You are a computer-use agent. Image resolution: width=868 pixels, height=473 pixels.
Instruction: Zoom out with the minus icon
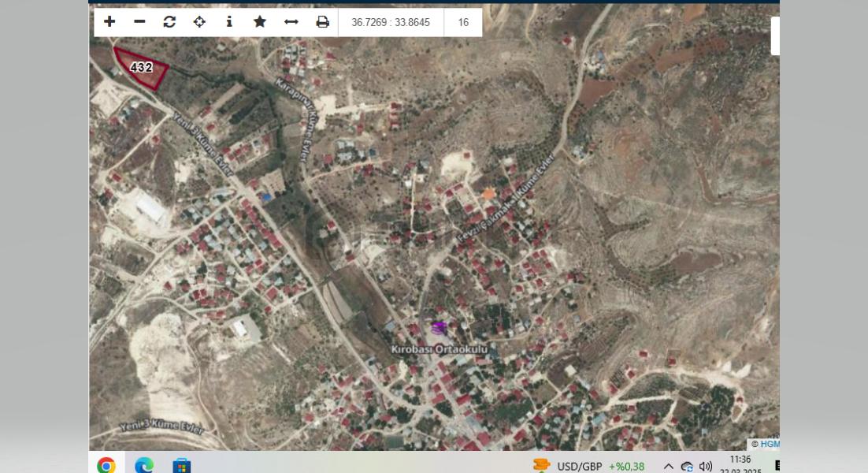[139, 21]
